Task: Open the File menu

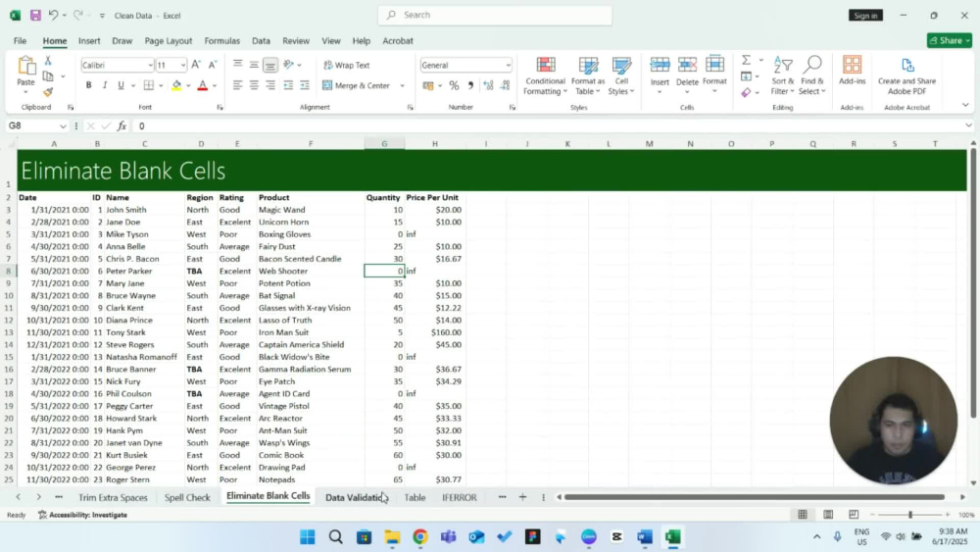Action: click(20, 40)
